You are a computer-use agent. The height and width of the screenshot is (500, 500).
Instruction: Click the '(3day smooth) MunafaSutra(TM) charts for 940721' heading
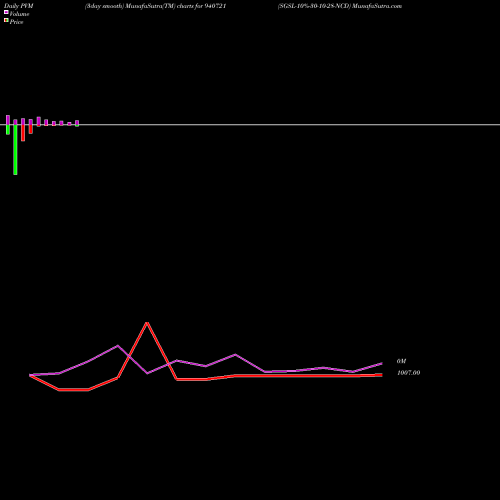[x=156, y=6]
